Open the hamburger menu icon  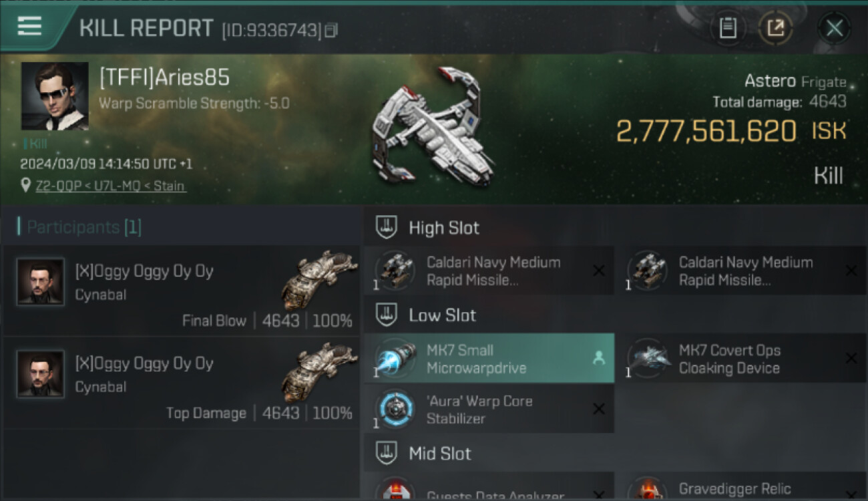[29, 27]
